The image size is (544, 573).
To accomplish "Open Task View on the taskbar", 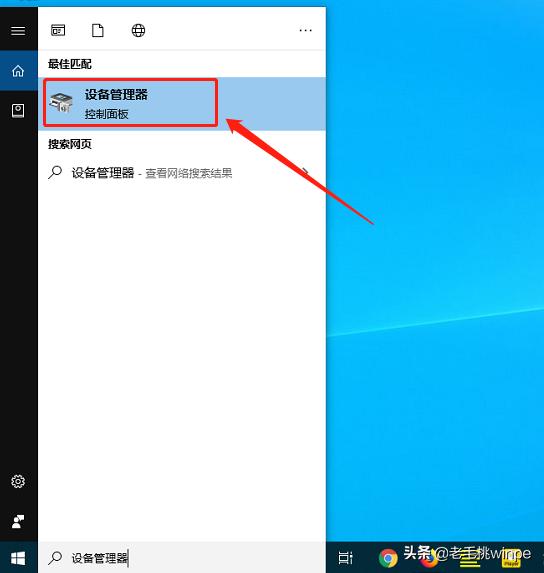I will pos(345,558).
